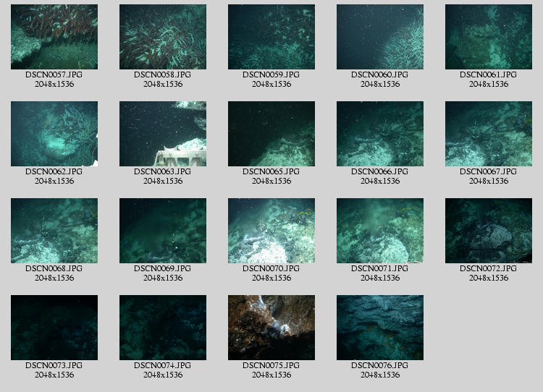Open the DSCN0059.JPG thumbnail image

[x=271, y=37]
